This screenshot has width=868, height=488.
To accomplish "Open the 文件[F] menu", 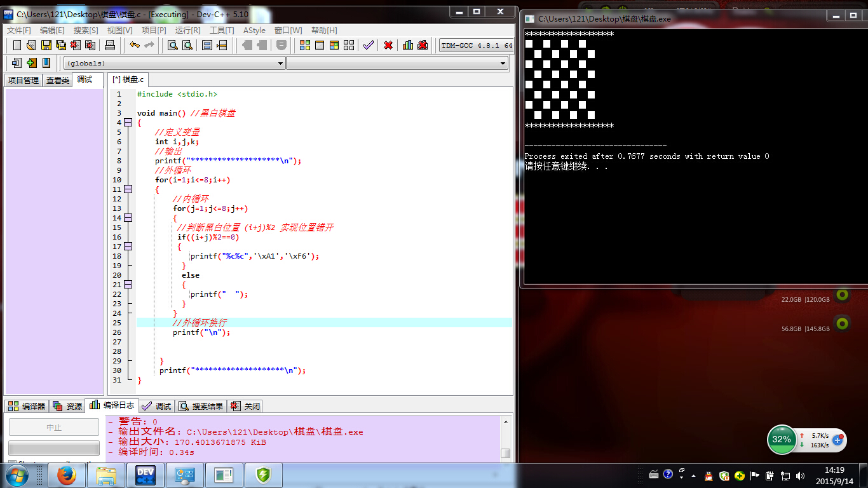I will coord(19,30).
